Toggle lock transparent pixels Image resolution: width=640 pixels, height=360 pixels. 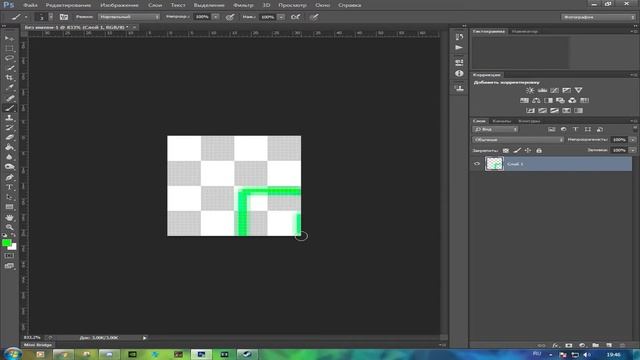pos(506,151)
